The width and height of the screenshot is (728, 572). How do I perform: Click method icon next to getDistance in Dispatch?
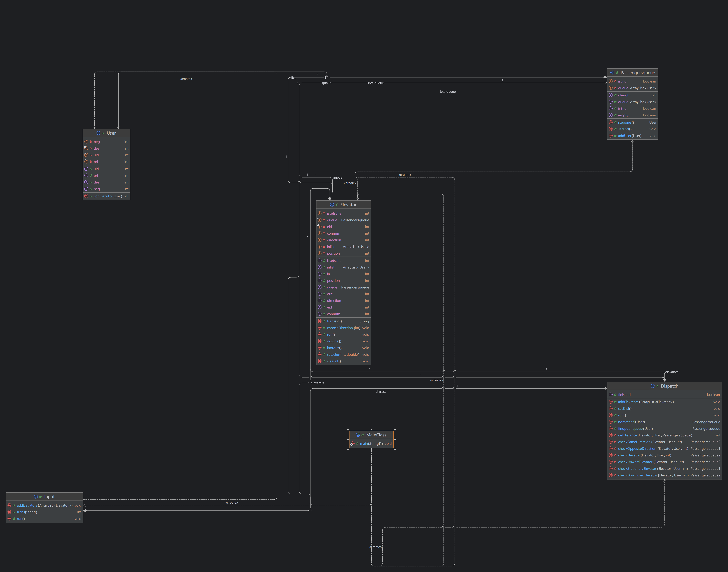click(611, 435)
